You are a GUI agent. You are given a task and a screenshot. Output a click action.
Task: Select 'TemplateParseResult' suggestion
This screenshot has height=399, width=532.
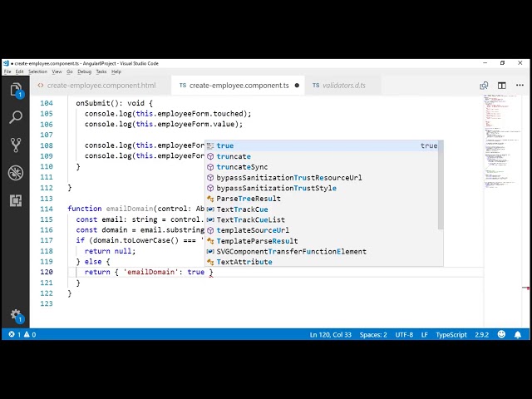point(322,241)
